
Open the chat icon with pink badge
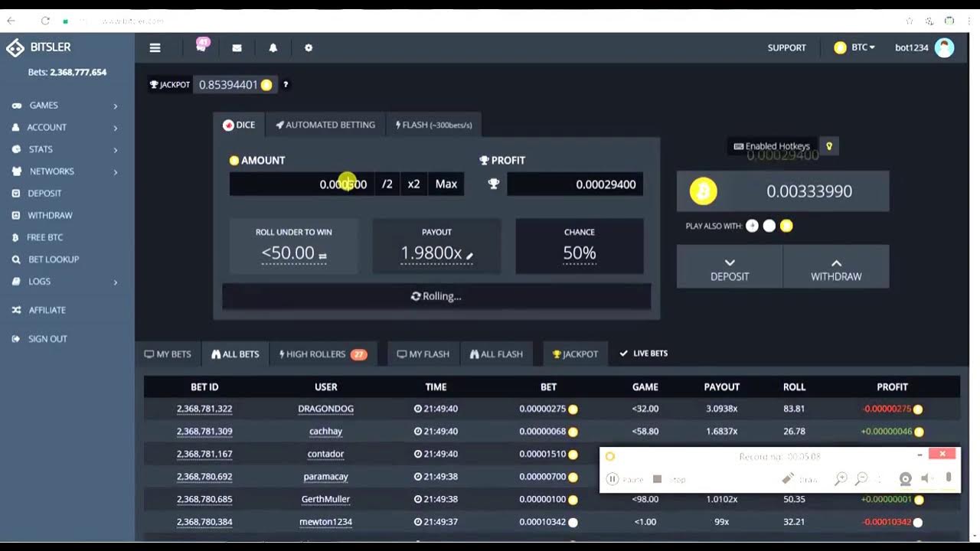click(x=201, y=46)
